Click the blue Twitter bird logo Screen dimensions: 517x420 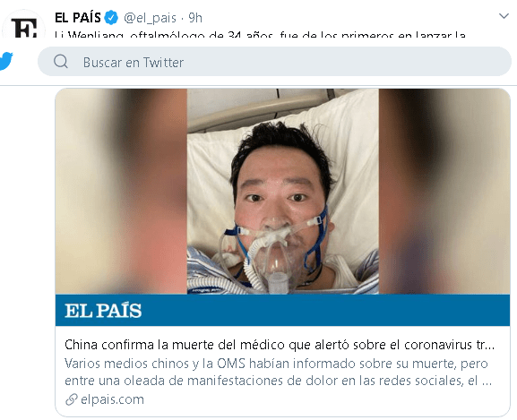[x=6, y=61]
